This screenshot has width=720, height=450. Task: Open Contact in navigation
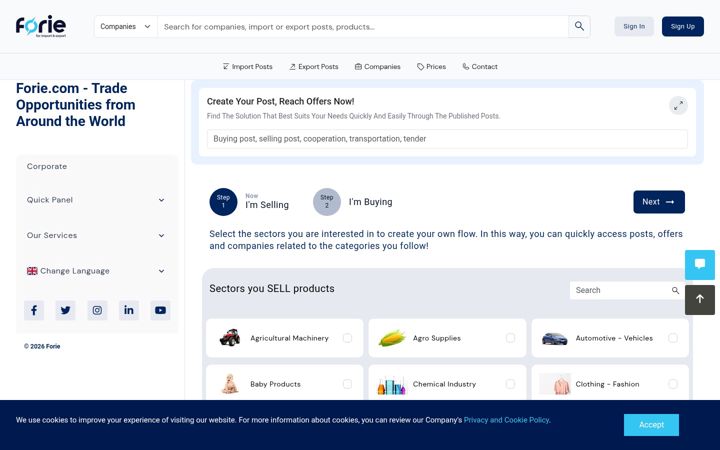[480, 67]
